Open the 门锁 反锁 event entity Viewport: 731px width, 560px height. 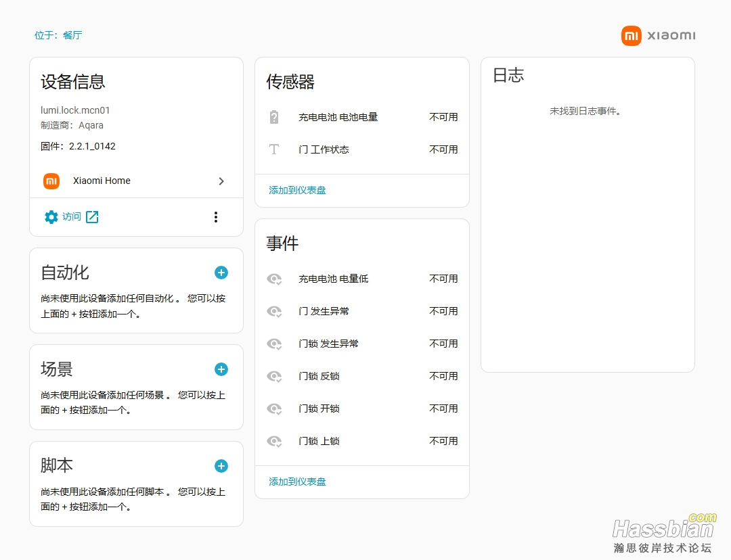[361, 376]
